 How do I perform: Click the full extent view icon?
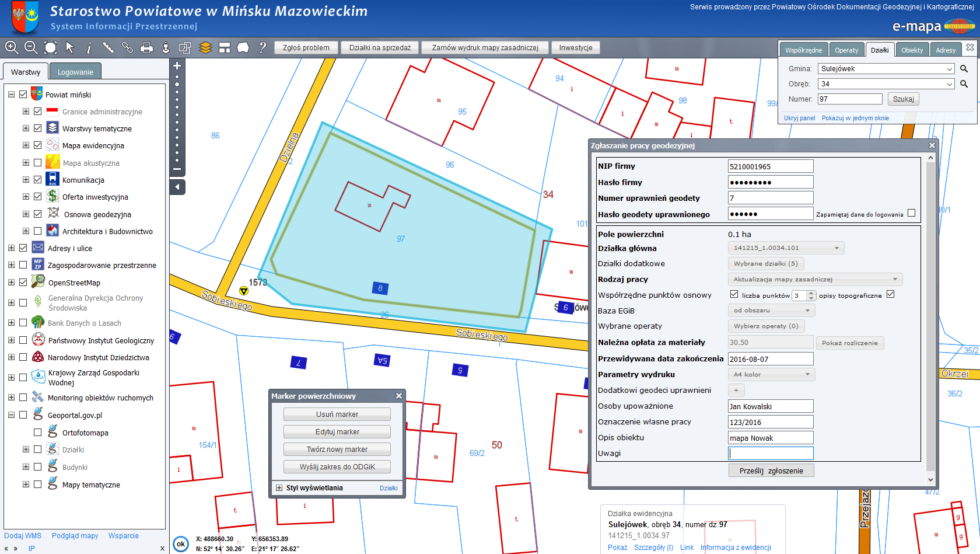point(51,48)
